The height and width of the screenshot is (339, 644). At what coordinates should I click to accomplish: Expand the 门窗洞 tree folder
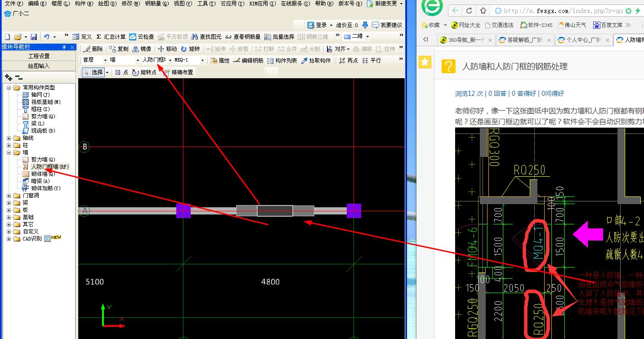pos(9,196)
